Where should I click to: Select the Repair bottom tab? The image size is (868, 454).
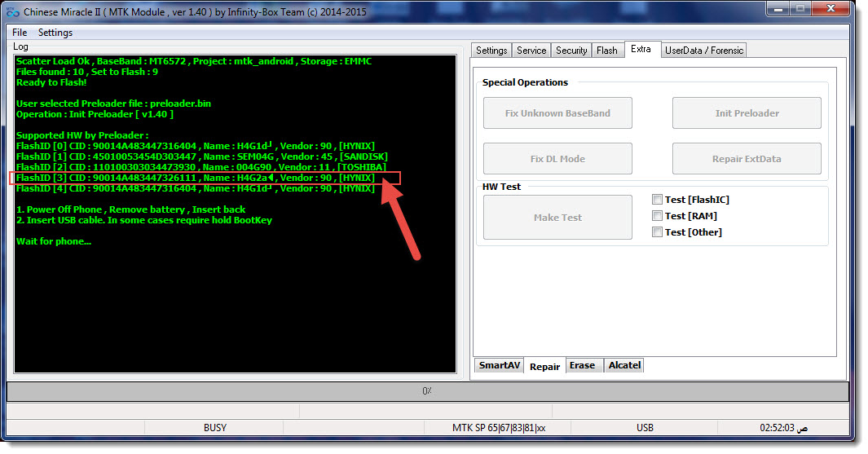point(544,366)
